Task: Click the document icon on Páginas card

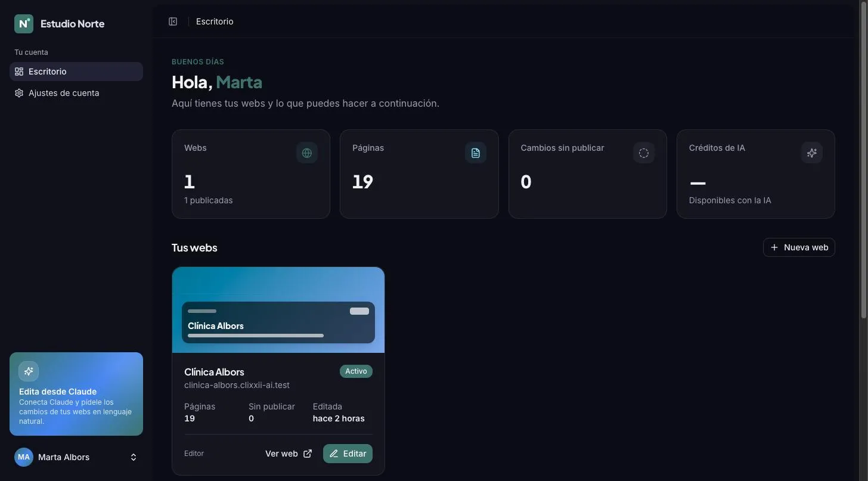Action: click(x=476, y=153)
